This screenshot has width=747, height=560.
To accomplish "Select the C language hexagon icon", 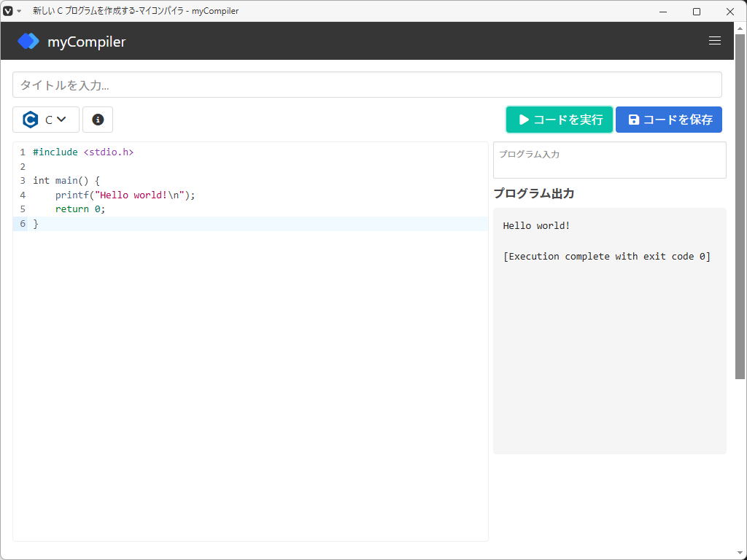I will [x=28, y=120].
